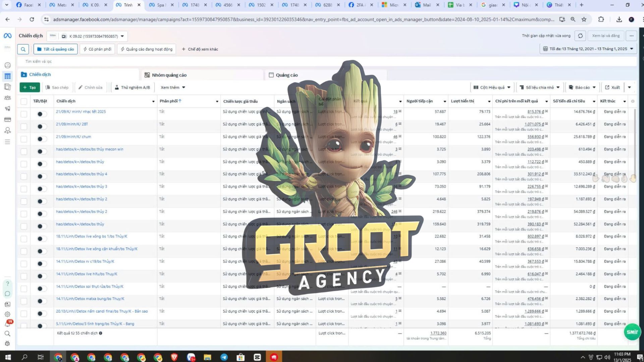Open the Settings gear in sidebar
This screenshot has width=644, height=362.
pos(7,314)
